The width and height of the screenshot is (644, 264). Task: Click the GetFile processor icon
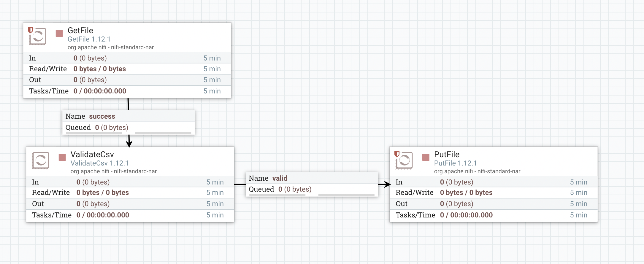[x=38, y=36]
